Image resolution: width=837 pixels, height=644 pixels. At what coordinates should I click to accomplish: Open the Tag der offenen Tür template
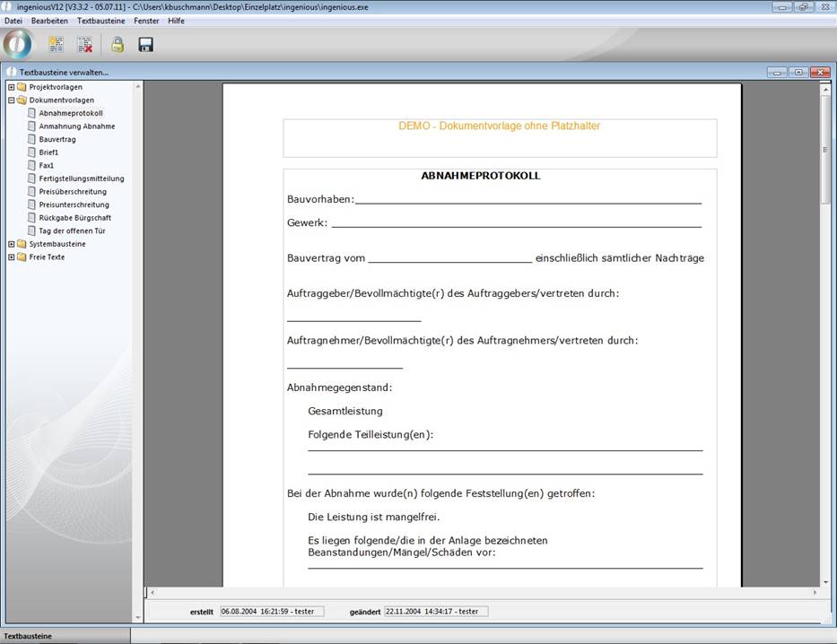[72, 231]
